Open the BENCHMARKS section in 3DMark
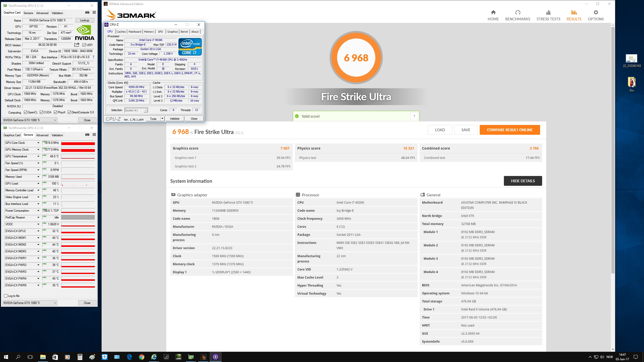Viewport: 644px width, 362px height. coord(517,15)
